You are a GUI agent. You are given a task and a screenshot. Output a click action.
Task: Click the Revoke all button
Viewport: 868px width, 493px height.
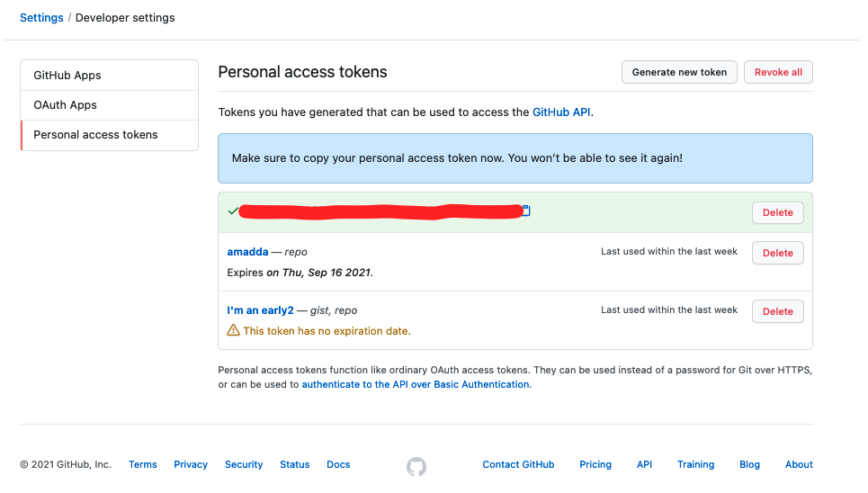point(778,72)
